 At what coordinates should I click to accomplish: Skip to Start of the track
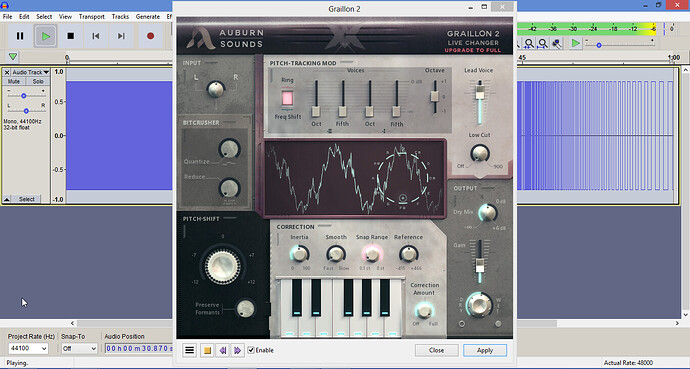click(95, 36)
